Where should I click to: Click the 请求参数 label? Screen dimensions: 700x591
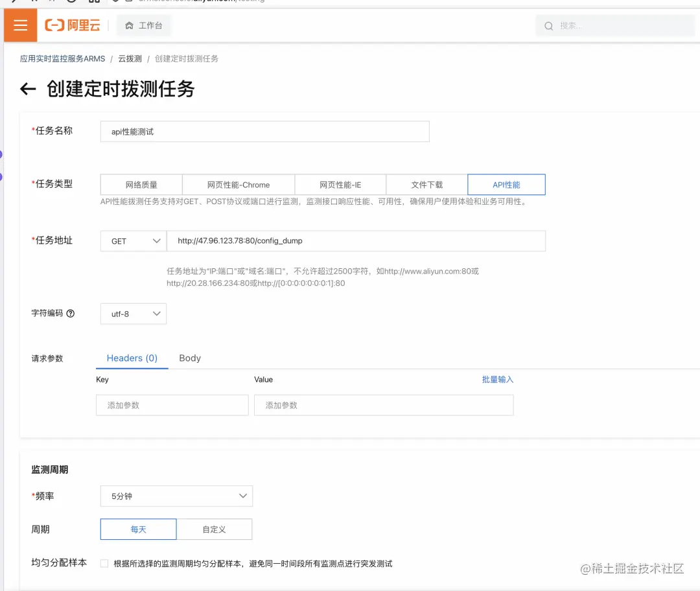(47, 358)
